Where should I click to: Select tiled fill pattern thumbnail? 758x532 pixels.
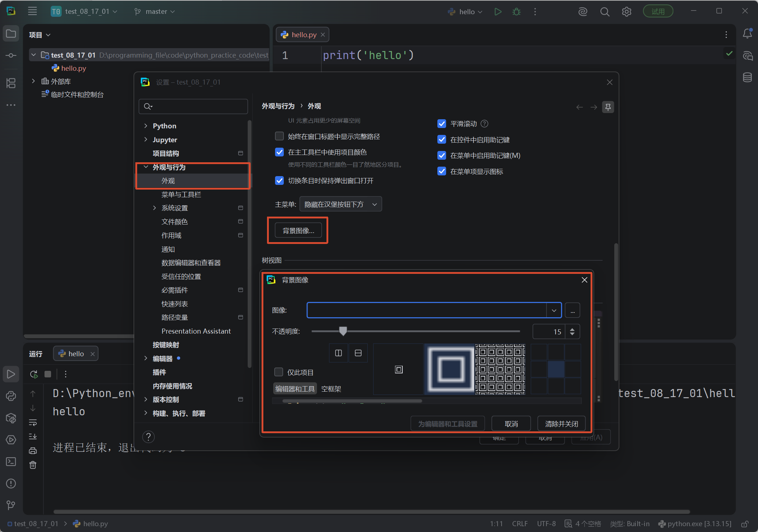(x=500, y=369)
